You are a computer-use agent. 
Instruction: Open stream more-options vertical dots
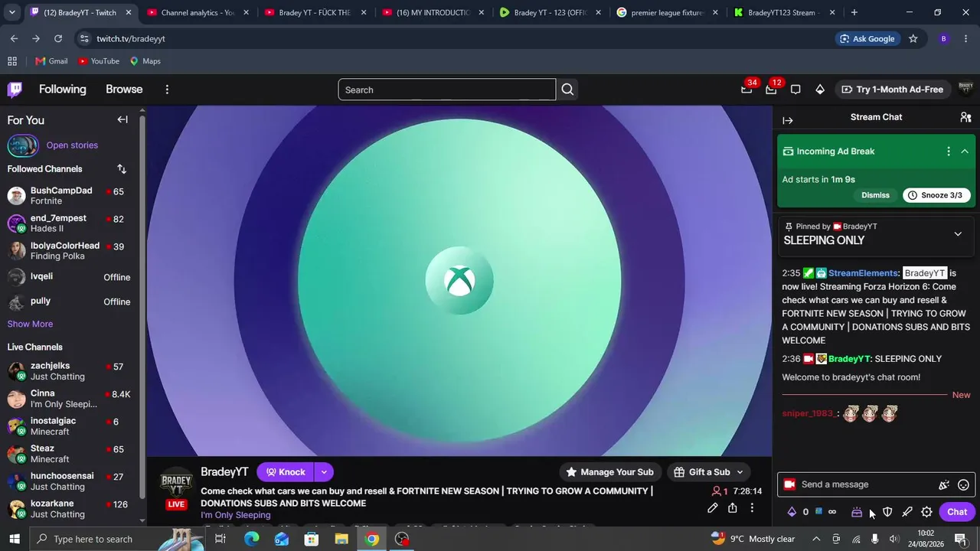tap(752, 508)
